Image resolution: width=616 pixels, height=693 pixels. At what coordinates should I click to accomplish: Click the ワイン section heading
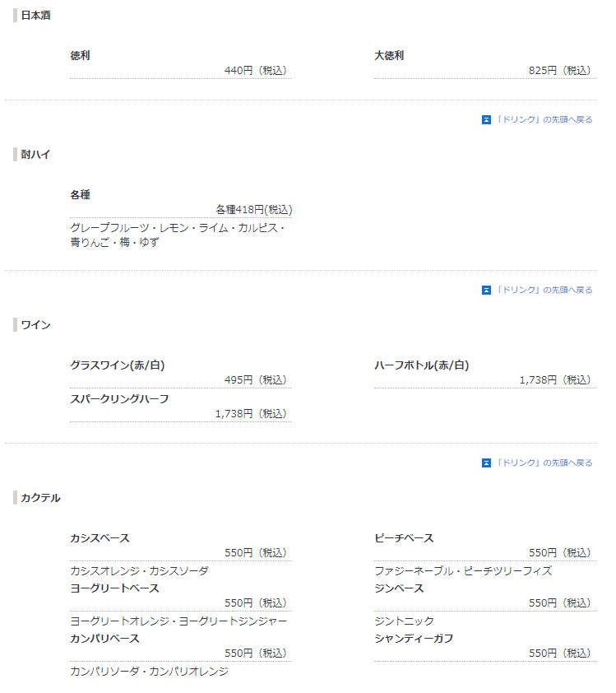pyautogui.click(x=35, y=325)
